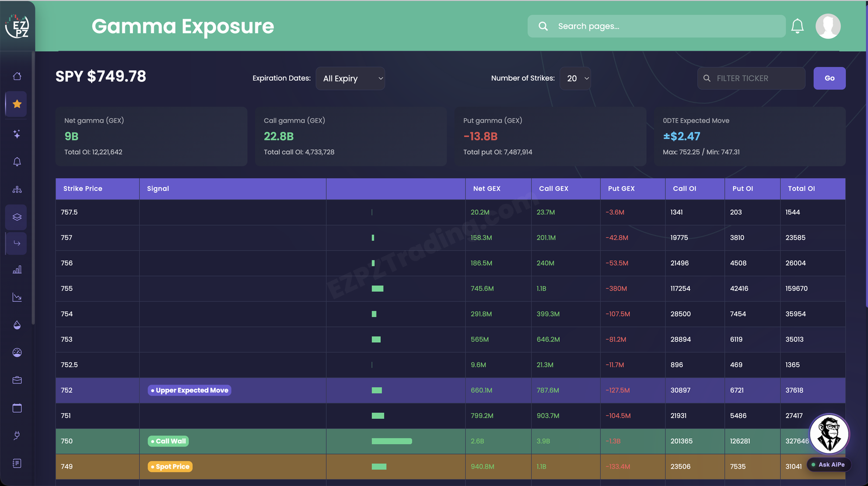This screenshot has width=868, height=486.
Task: Click the Ask AiPe button
Action: [828, 464]
